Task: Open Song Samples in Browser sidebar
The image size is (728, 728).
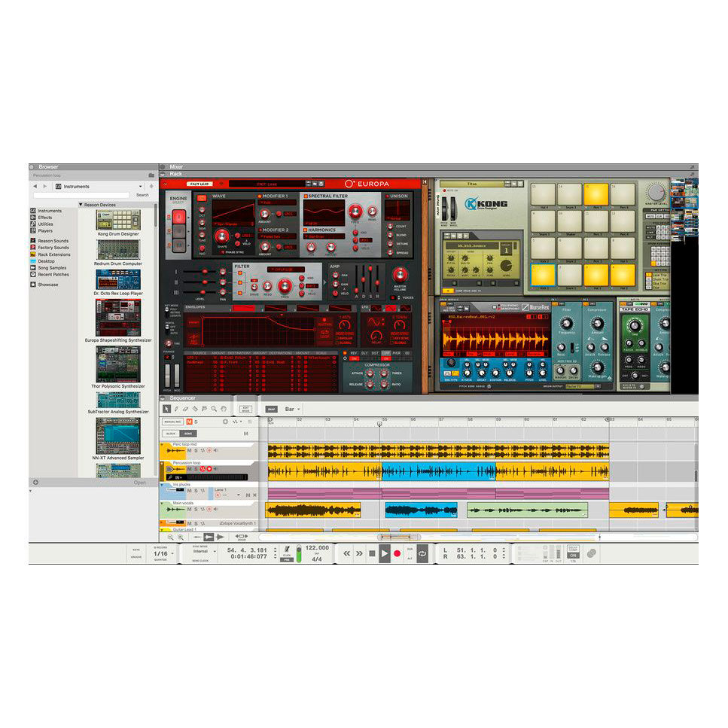Action: 48,267
